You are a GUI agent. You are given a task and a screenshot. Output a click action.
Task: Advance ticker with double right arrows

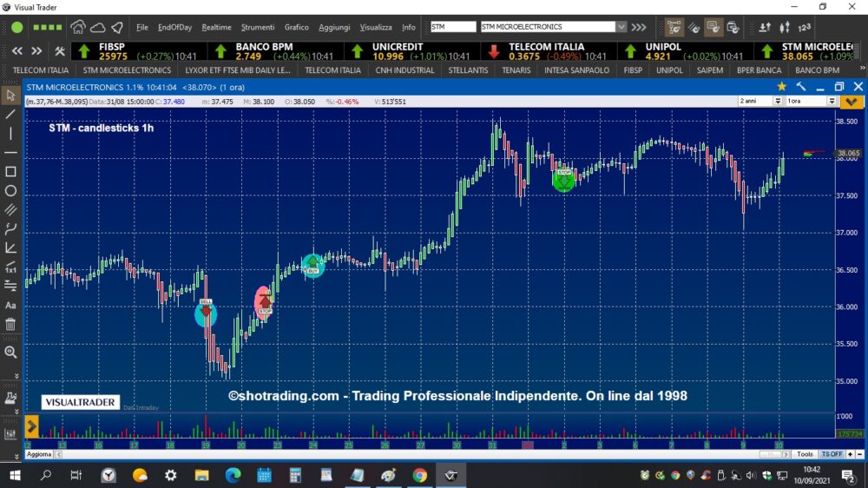coord(36,51)
